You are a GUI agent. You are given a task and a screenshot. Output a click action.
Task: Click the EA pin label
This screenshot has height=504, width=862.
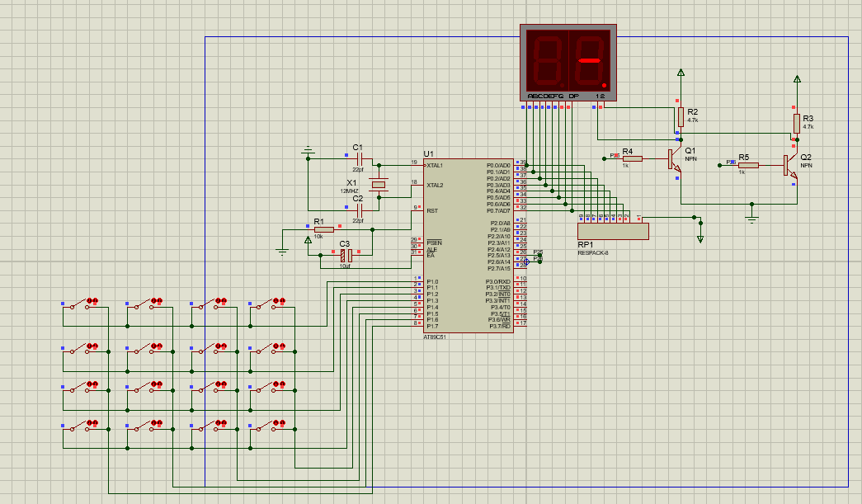431,255
